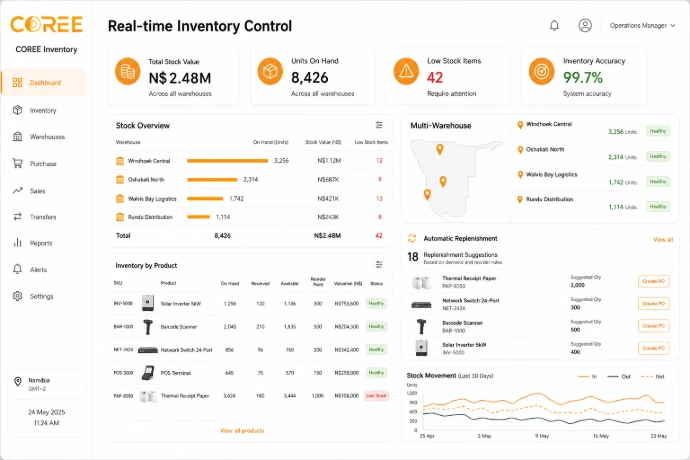Click the Status column header
Image resolution: width=690 pixels, height=460 pixels.
377,283
